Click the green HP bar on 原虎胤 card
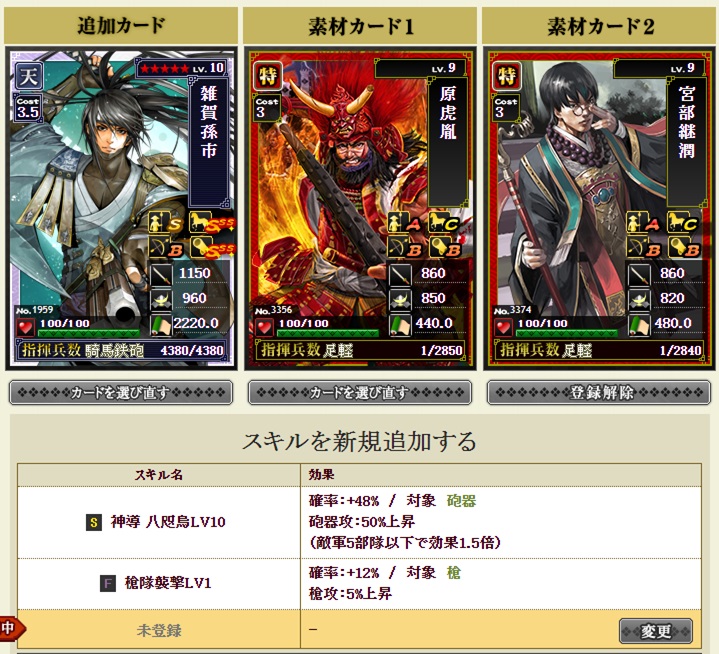719x654 pixels. (x=328, y=333)
